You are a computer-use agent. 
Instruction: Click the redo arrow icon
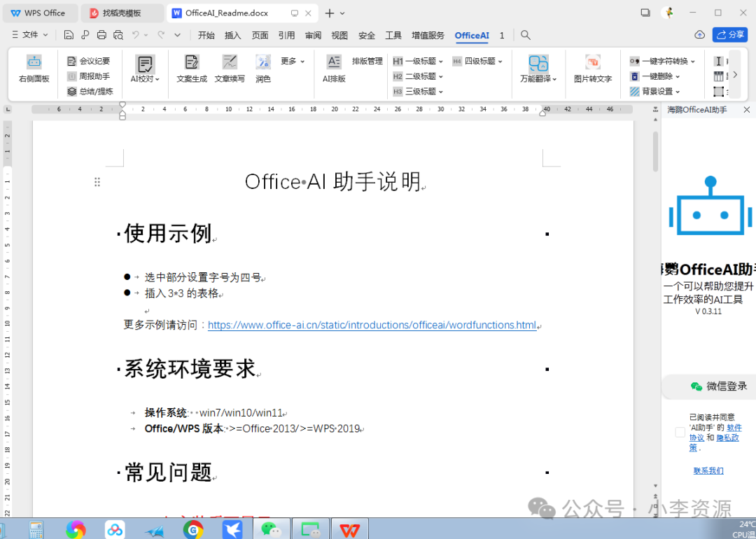tap(161, 35)
